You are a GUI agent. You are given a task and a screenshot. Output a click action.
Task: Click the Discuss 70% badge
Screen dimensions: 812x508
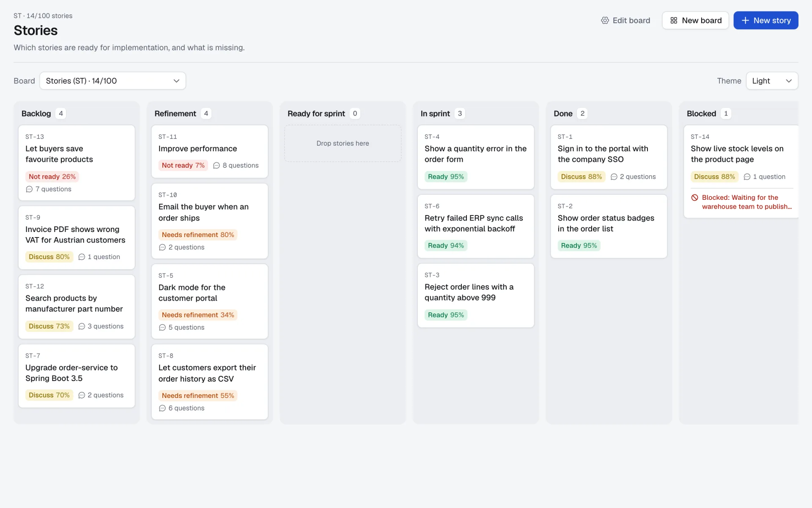tap(49, 395)
